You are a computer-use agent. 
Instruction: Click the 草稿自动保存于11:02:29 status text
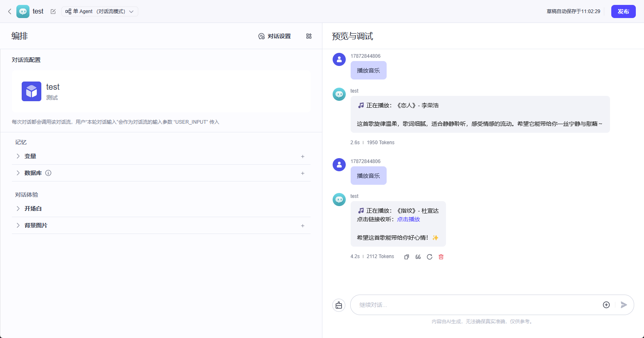[x=573, y=11]
